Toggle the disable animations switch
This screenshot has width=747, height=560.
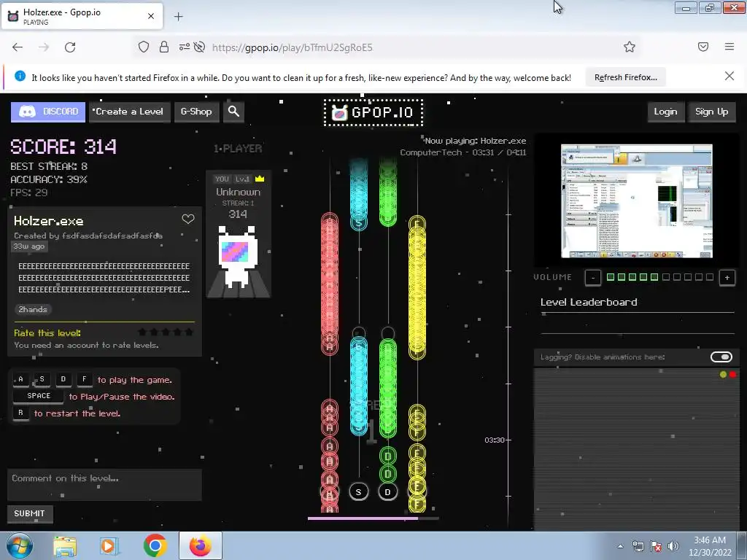pos(721,357)
